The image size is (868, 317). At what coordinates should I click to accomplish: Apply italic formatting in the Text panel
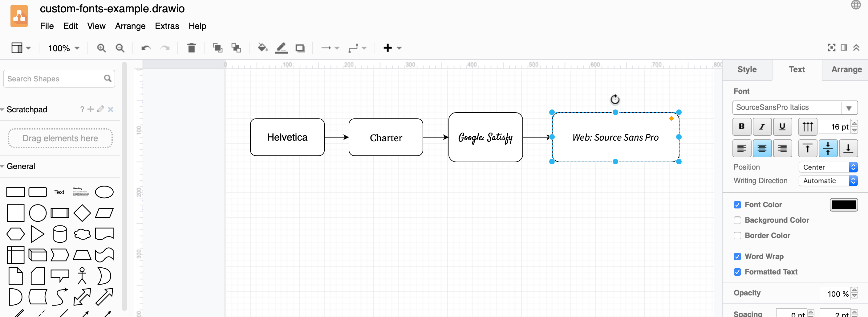pos(762,127)
